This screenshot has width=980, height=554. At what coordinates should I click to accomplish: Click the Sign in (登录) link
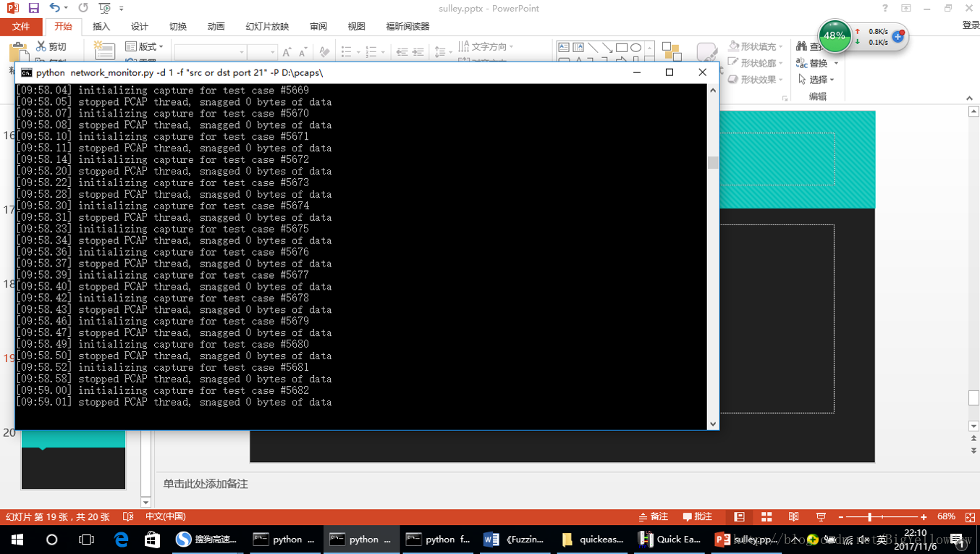click(971, 25)
